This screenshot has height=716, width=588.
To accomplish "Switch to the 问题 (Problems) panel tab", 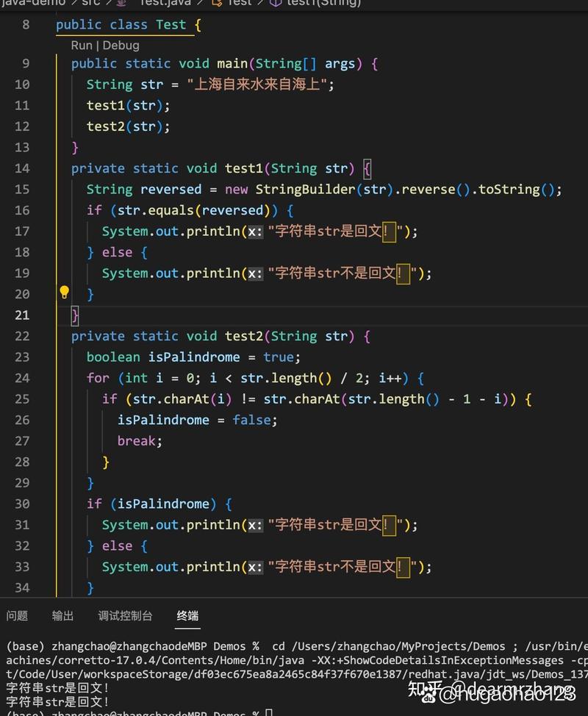I will click(x=18, y=616).
